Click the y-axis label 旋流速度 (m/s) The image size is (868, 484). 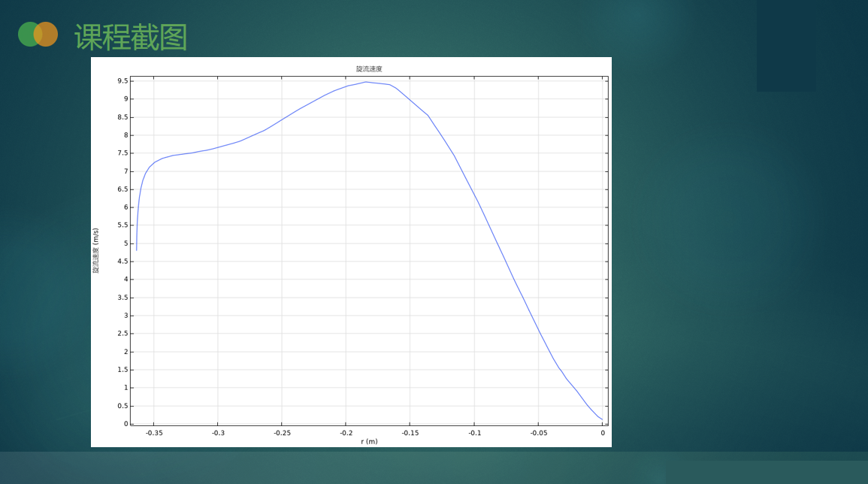(x=95, y=250)
